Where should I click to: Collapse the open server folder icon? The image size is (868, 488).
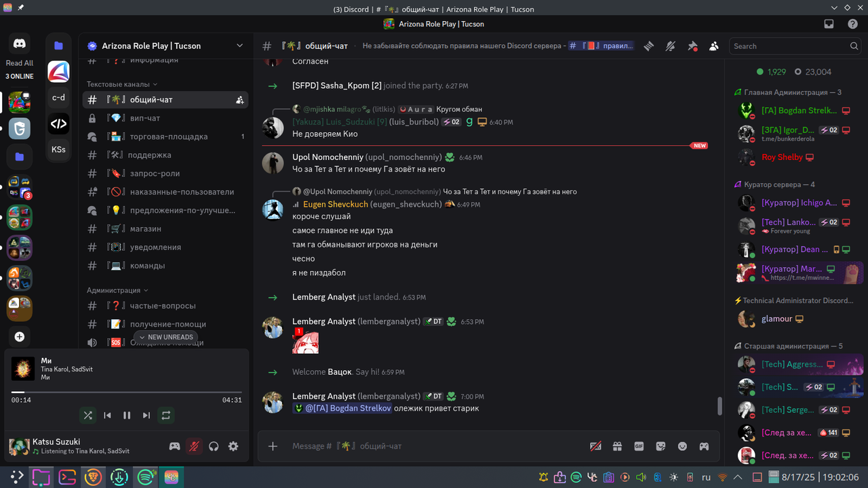point(58,45)
